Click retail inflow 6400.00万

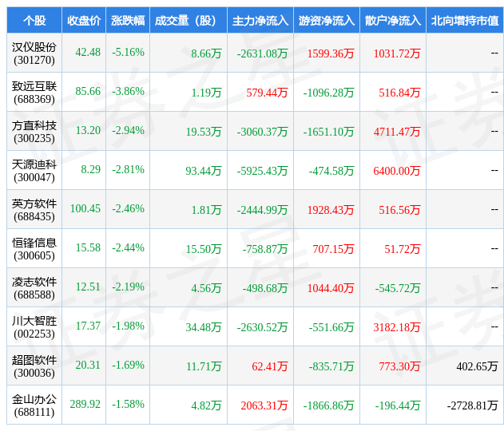click(x=397, y=171)
